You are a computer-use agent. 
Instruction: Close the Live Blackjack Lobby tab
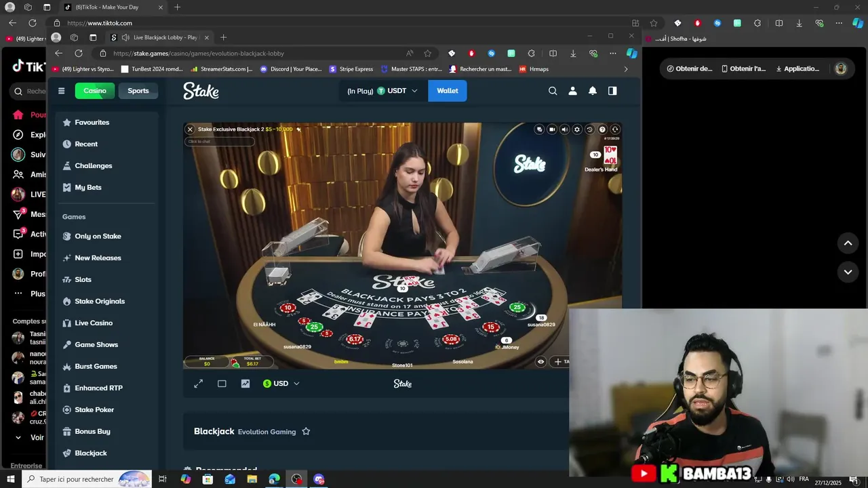point(206,37)
